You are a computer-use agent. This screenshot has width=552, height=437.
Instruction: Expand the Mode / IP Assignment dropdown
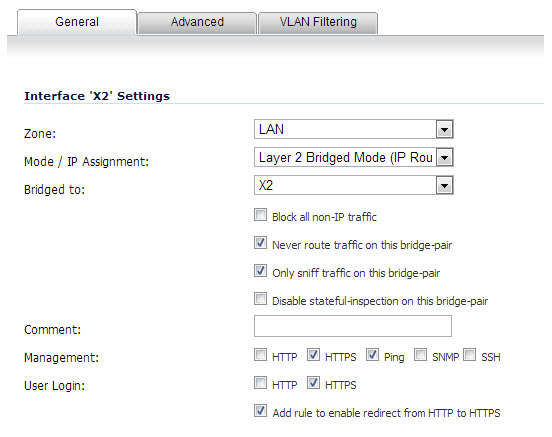353,157
